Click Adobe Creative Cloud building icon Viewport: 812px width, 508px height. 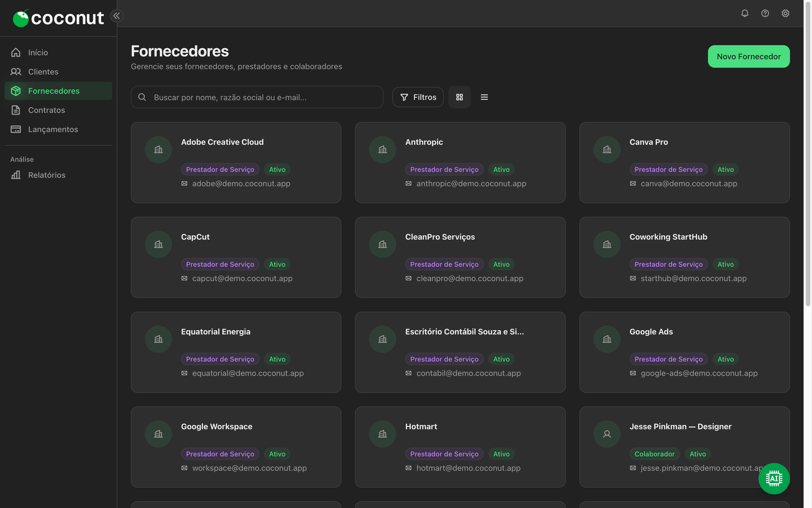click(158, 149)
